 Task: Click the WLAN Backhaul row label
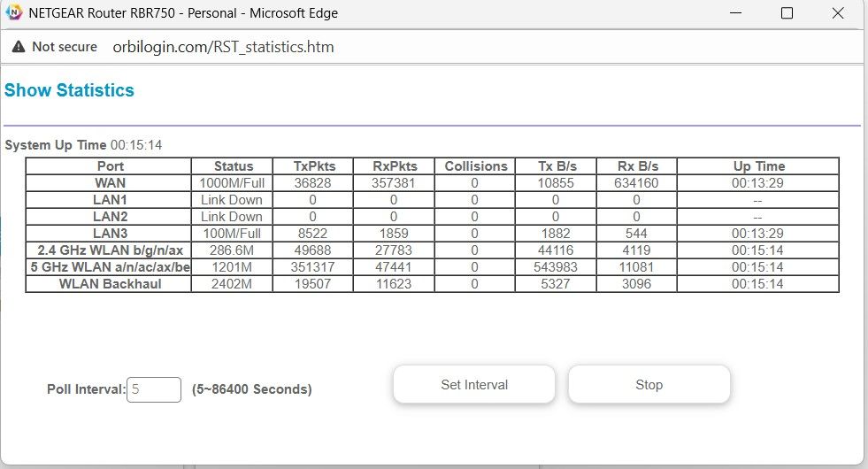click(109, 284)
